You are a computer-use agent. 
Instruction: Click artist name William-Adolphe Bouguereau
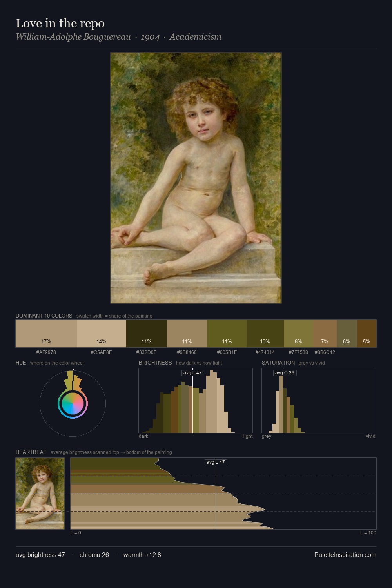point(73,37)
